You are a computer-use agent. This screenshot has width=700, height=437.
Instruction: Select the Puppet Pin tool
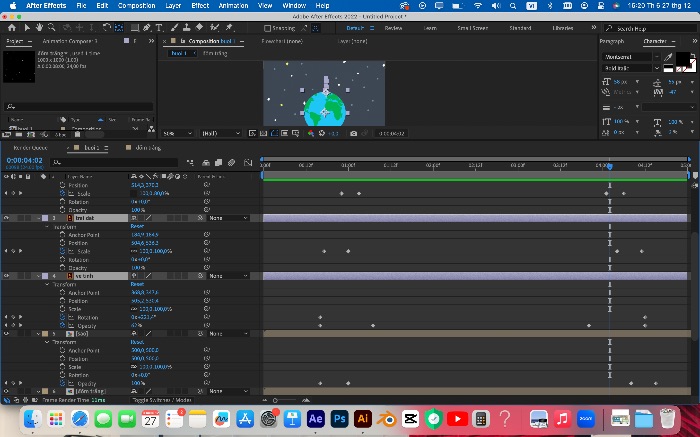[229, 28]
